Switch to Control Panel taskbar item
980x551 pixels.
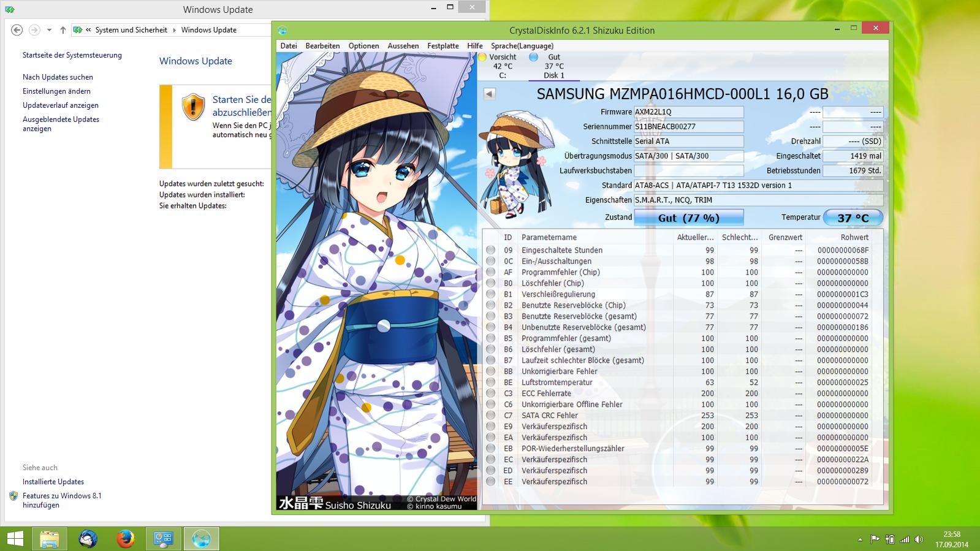(164, 539)
